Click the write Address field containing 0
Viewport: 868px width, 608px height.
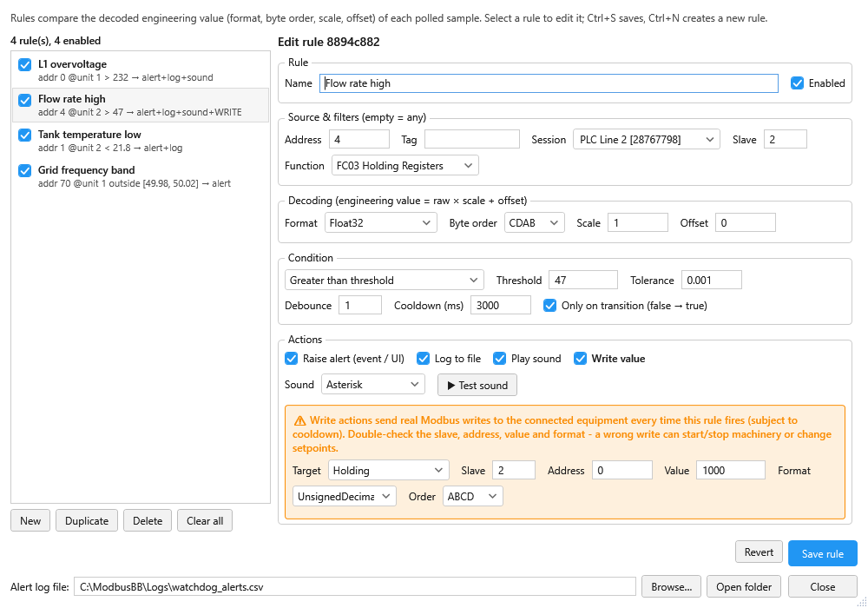click(622, 470)
